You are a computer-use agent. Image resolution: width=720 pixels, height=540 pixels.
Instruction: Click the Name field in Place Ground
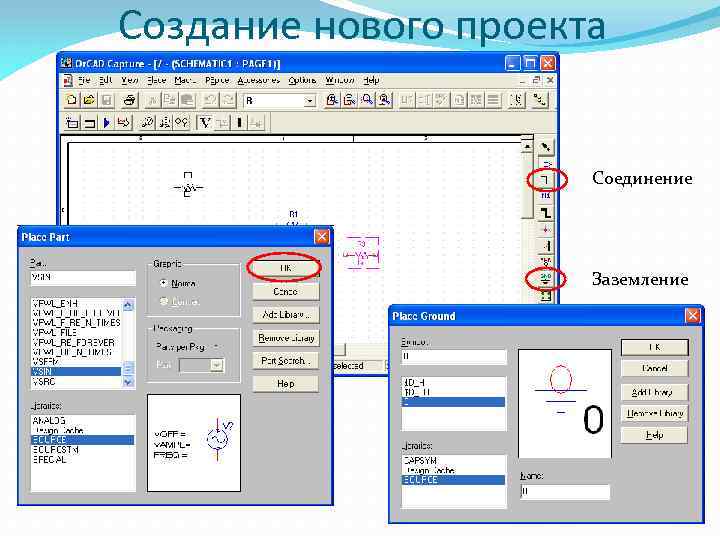click(x=565, y=491)
